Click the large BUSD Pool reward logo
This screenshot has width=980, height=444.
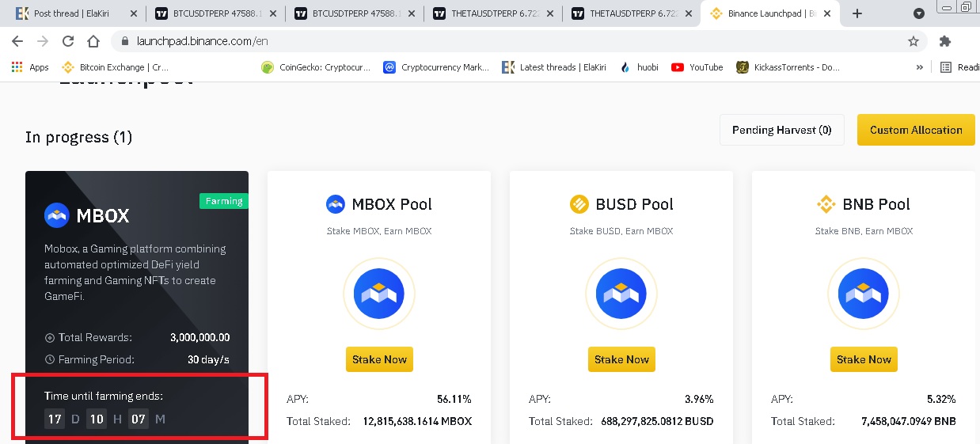[x=621, y=294]
